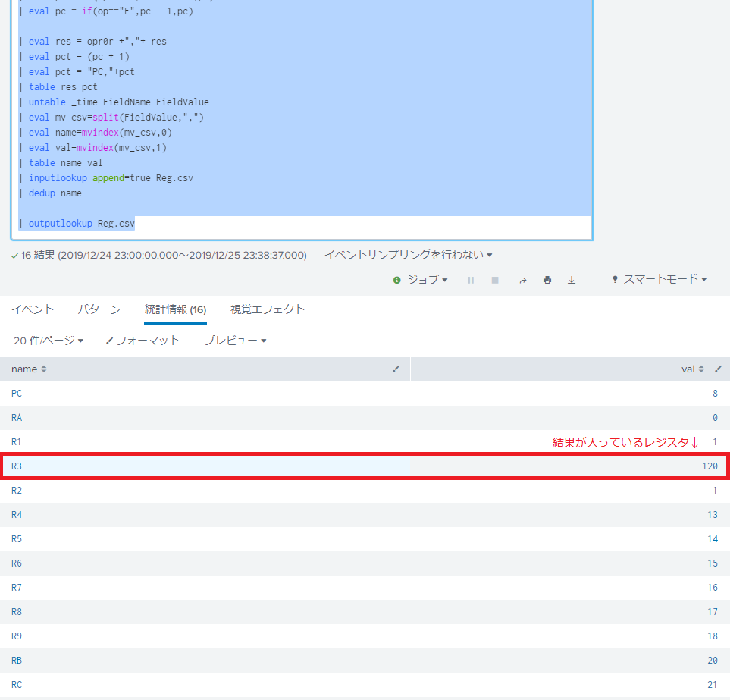Select the 統計情報 (16) tab
Viewport: 730px width, 700px height.
176,309
